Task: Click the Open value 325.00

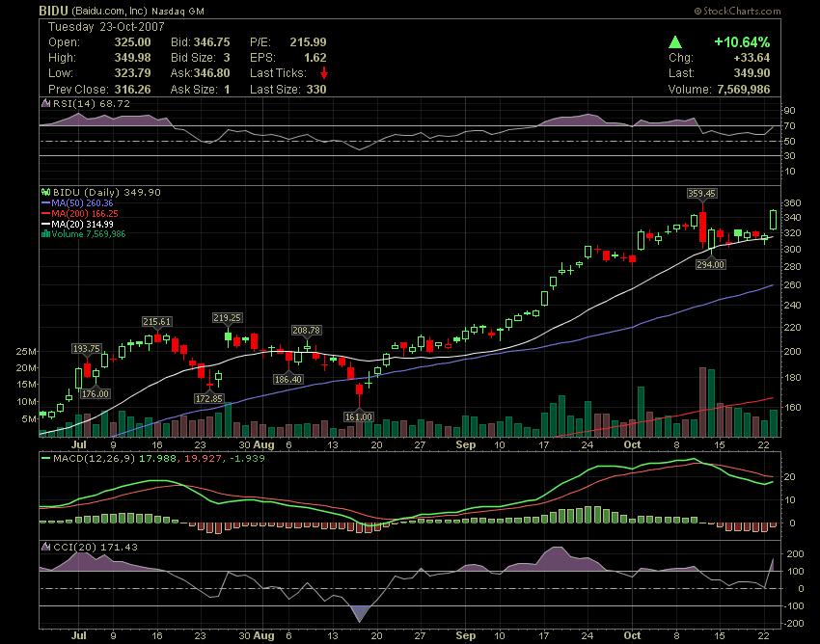Action: pos(132,42)
